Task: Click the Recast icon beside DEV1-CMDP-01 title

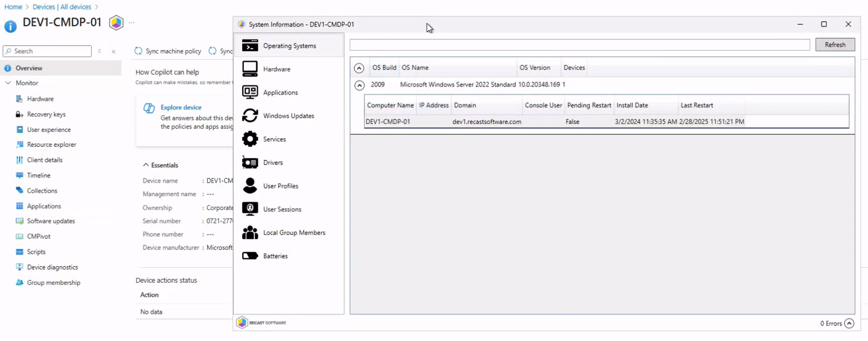Action: (x=116, y=23)
